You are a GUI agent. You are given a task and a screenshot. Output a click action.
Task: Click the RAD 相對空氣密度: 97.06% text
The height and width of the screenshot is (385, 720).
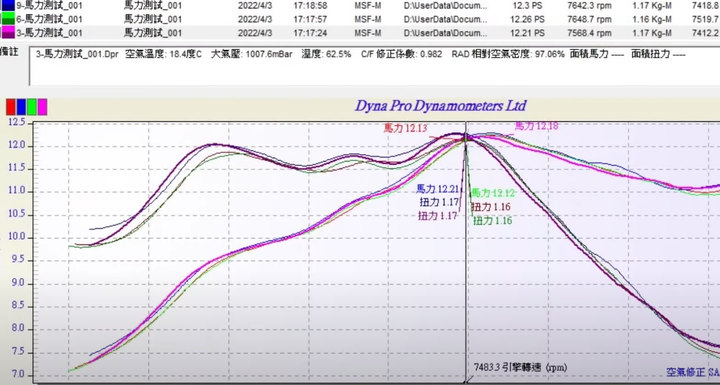click(508, 54)
